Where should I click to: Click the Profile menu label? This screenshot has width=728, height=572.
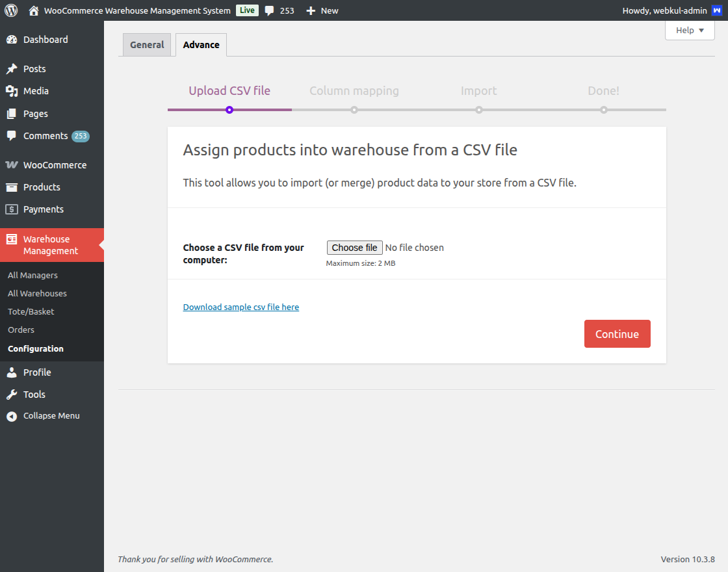(x=37, y=372)
